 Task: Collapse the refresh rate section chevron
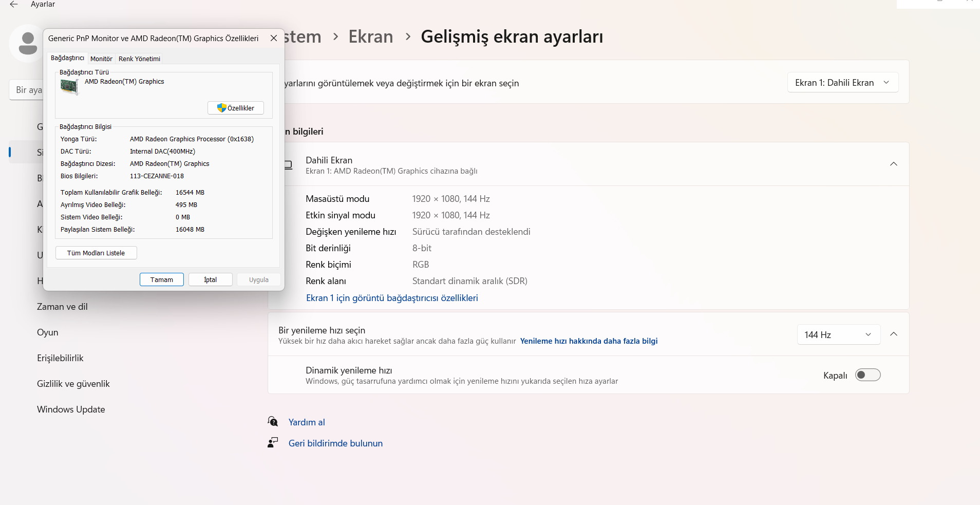[893, 334]
